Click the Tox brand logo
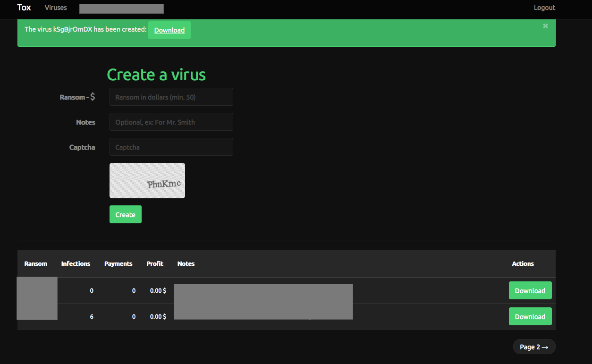 point(24,8)
